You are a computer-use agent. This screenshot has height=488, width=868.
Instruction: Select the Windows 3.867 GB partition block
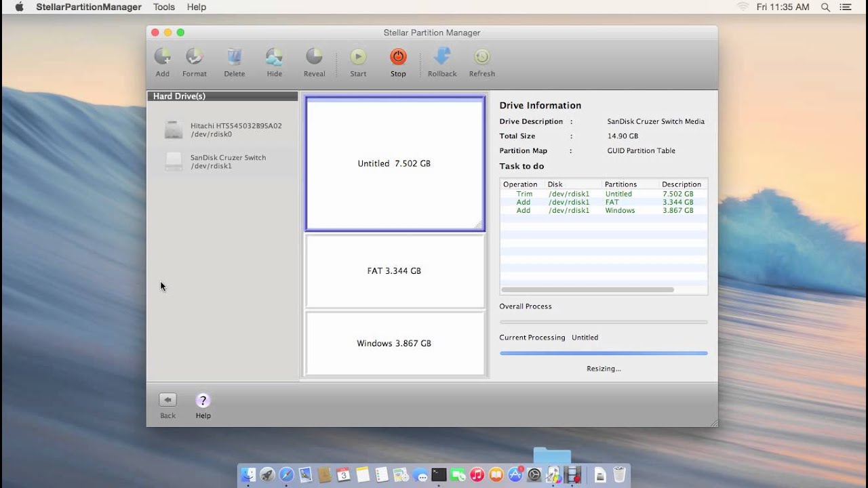tap(395, 343)
